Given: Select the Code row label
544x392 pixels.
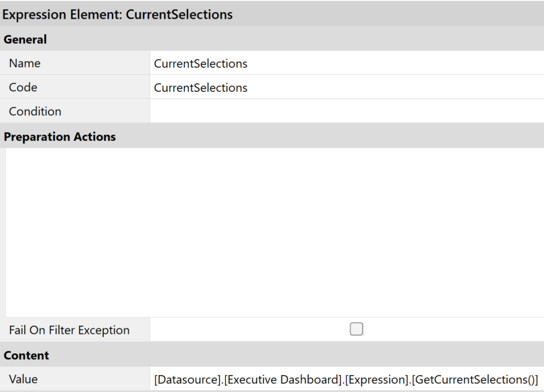Looking at the screenshot, I should [x=23, y=88].
